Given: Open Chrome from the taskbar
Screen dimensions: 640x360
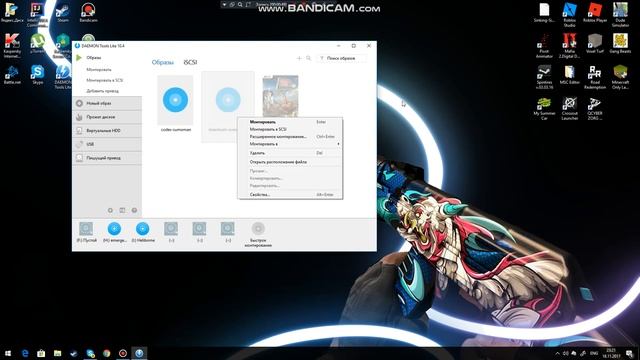Looking at the screenshot, I should (107, 353).
